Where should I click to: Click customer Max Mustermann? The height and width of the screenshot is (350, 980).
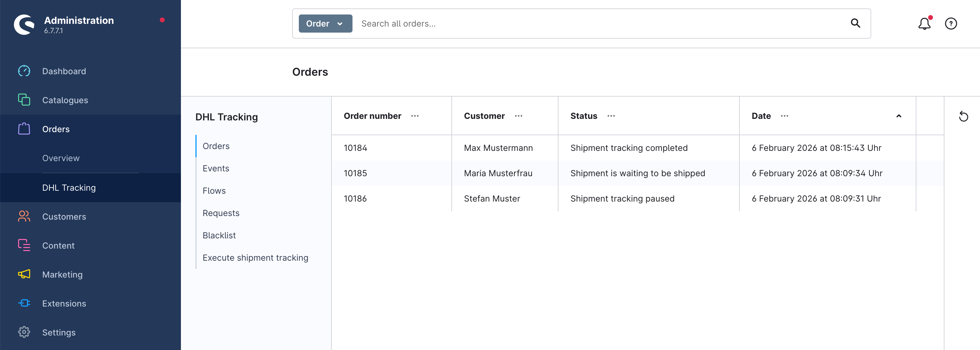[498, 148]
